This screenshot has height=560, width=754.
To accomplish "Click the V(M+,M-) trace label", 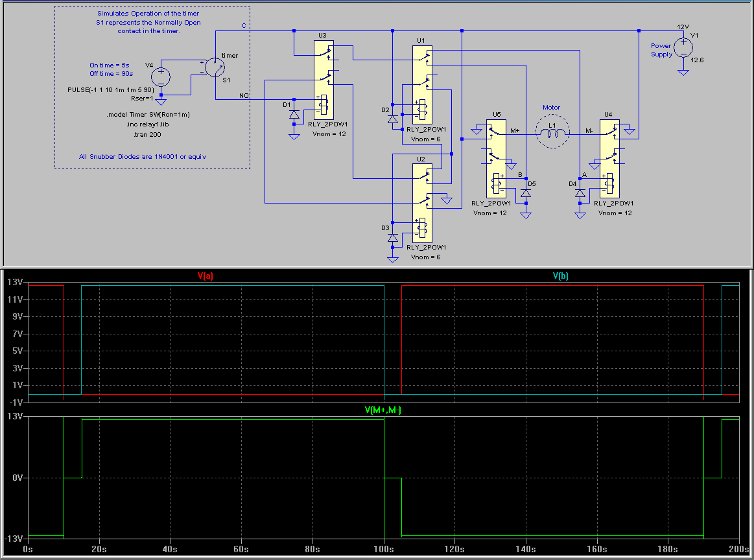I will [383, 410].
